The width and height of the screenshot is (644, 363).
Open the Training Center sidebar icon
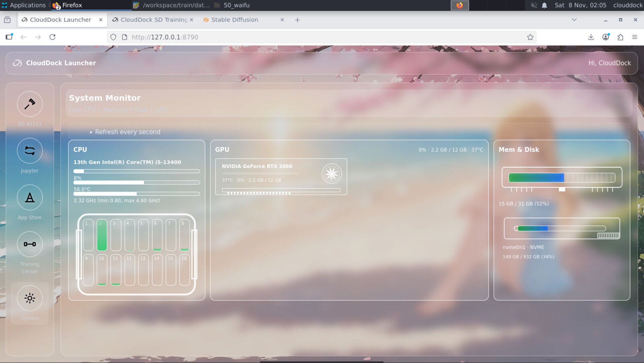[30, 244]
